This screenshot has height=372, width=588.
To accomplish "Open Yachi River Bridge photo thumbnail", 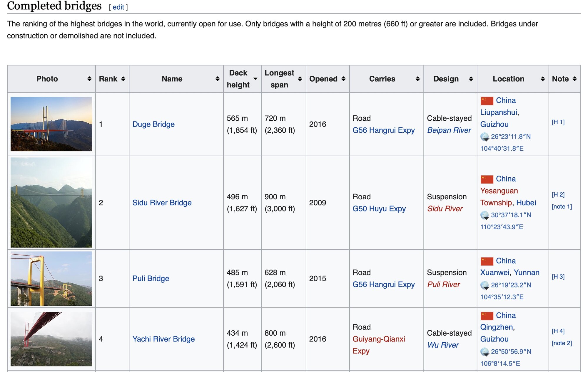I will click(51, 339).
